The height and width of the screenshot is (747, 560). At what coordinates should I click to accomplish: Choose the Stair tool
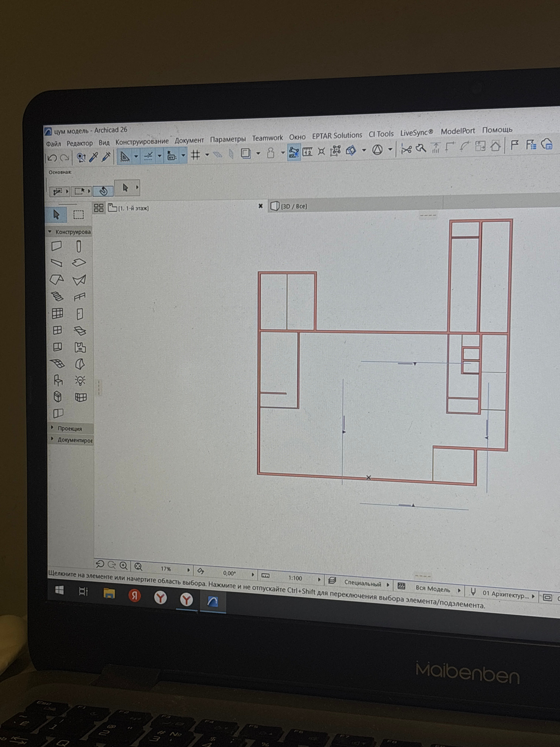tap(57, 297)
